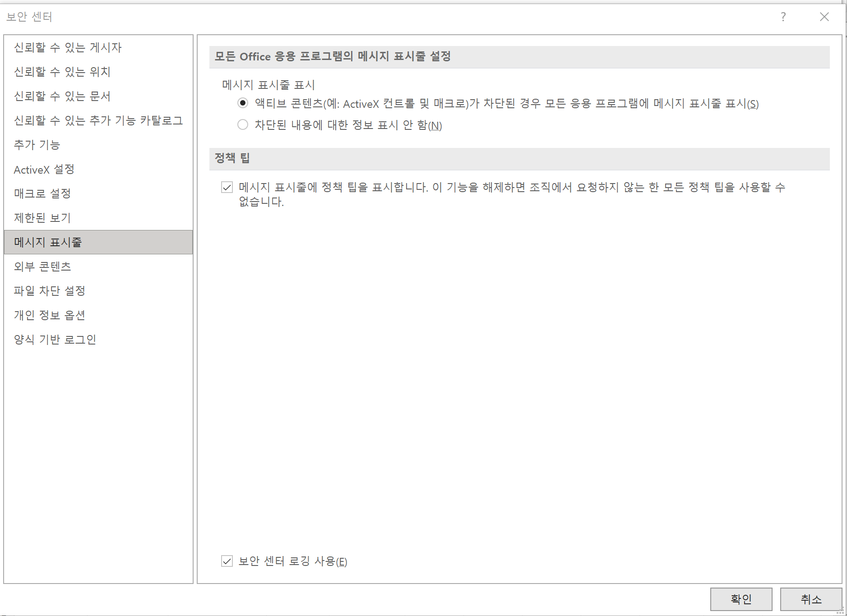Open 개인 정보 옵션 page
This screenshot has height=616, width=847.
tap(98, 315)
